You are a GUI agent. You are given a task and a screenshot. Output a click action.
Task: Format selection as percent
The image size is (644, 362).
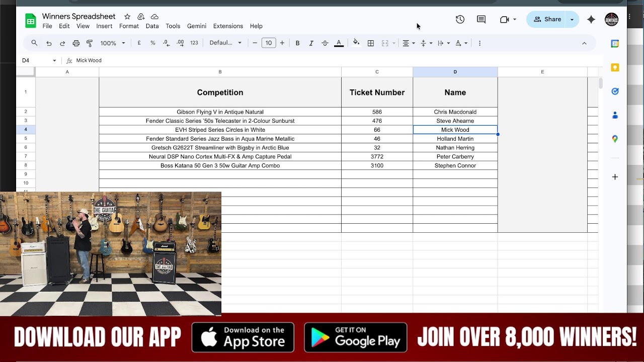[153, 43]
